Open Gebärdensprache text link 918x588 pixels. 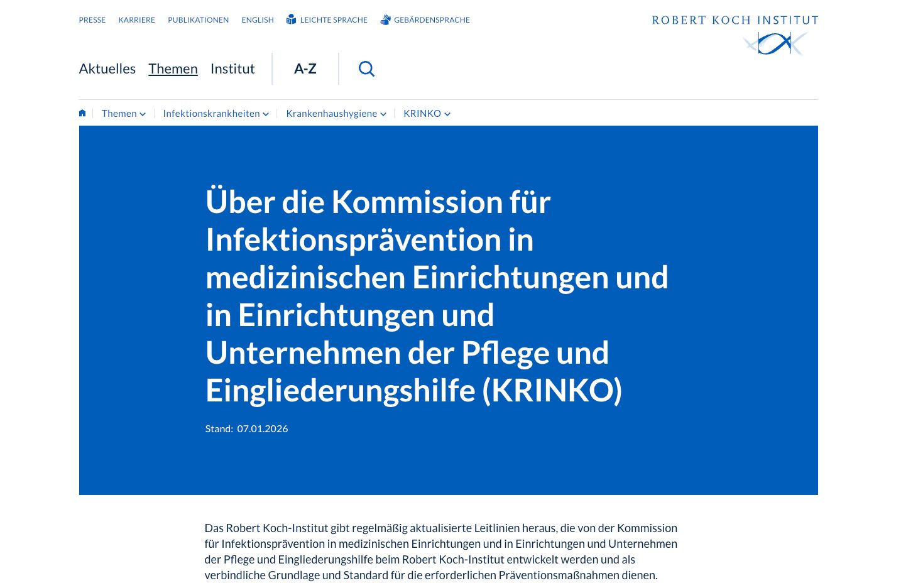[432, 20]
